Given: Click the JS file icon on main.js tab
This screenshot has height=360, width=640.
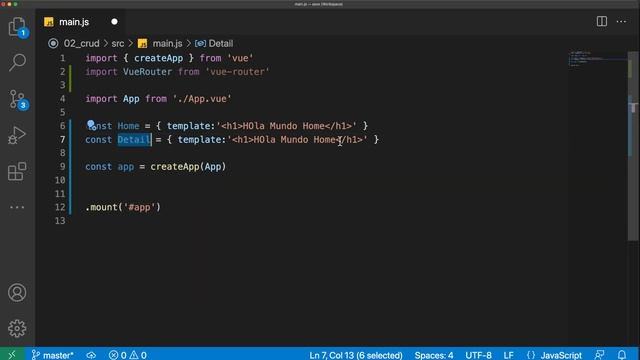Looking at the screenshot, I should click(x=49, y=22).
